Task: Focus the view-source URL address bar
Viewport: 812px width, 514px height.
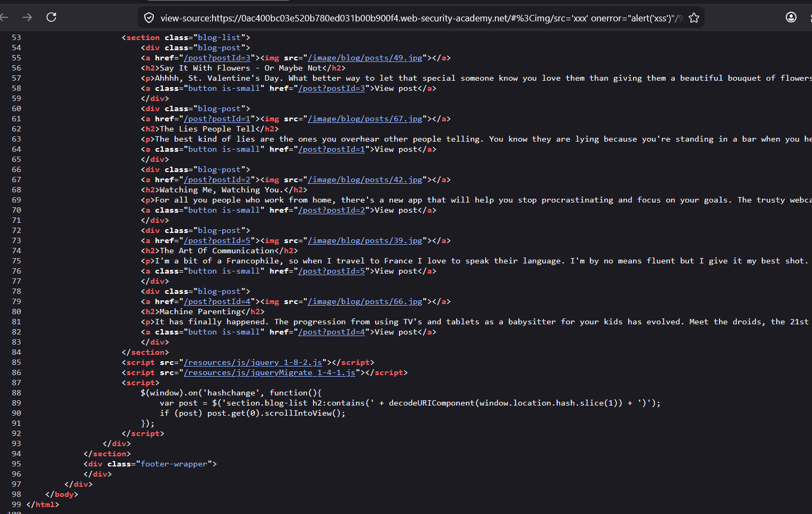Action: pos(421,18)
